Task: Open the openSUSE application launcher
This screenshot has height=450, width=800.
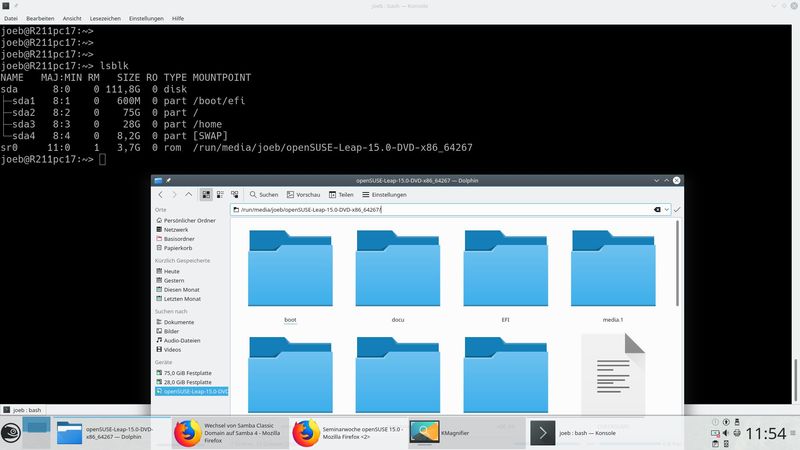Action: pyautogui.click(x=10, y=433)
